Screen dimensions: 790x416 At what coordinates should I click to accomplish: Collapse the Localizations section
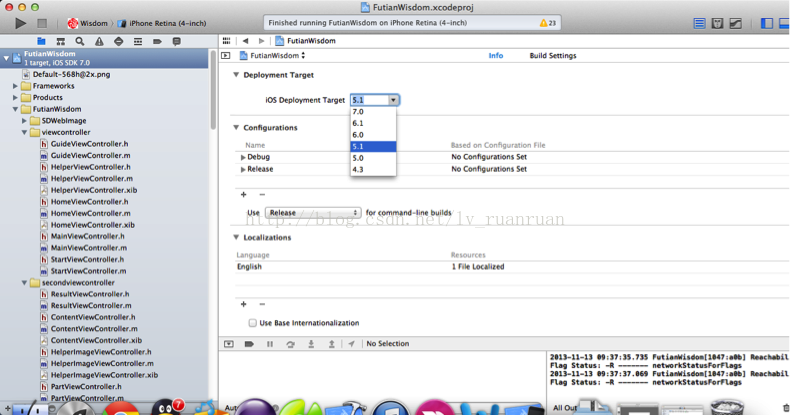tap(236, 237)
